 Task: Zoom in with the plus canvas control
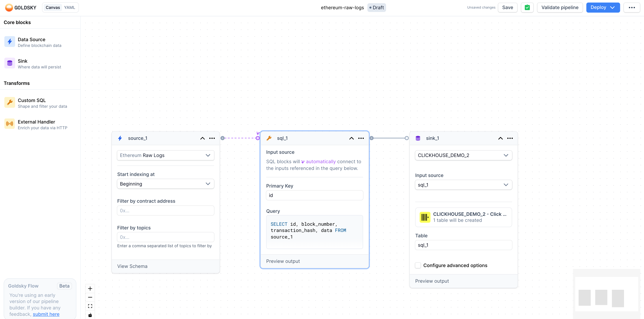click(x=90, y=289)
